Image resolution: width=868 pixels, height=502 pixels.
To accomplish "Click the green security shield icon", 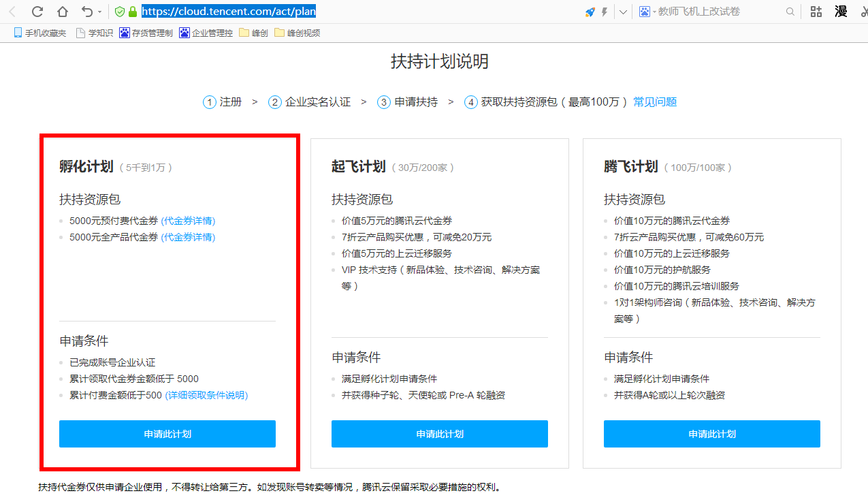I will tap(120, 12).
